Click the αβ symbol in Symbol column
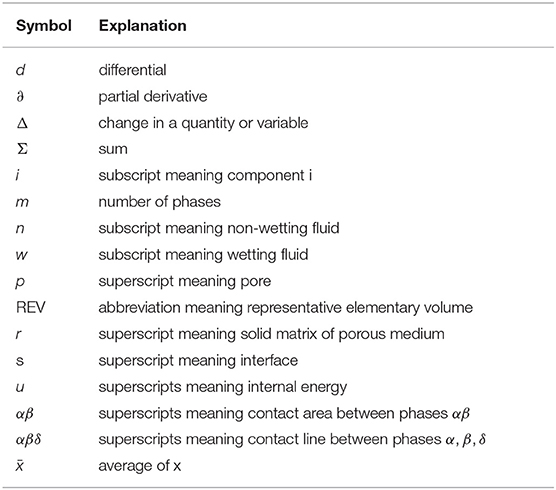 click(25, 413)
